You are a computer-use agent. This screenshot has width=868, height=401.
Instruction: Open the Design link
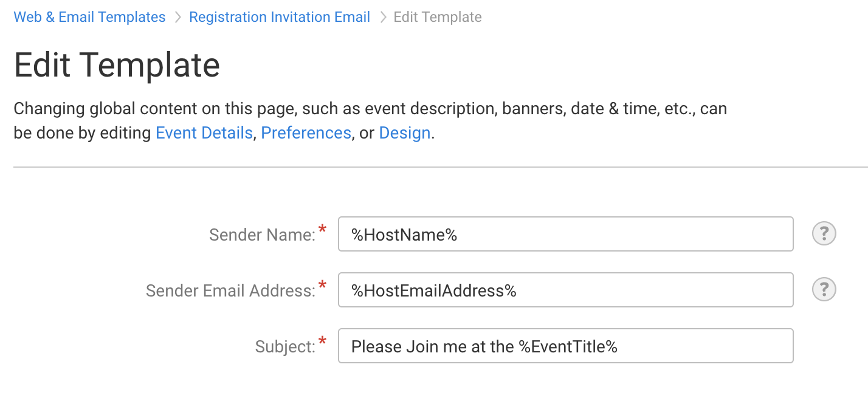pyautogui.click(x=404, y=132)
